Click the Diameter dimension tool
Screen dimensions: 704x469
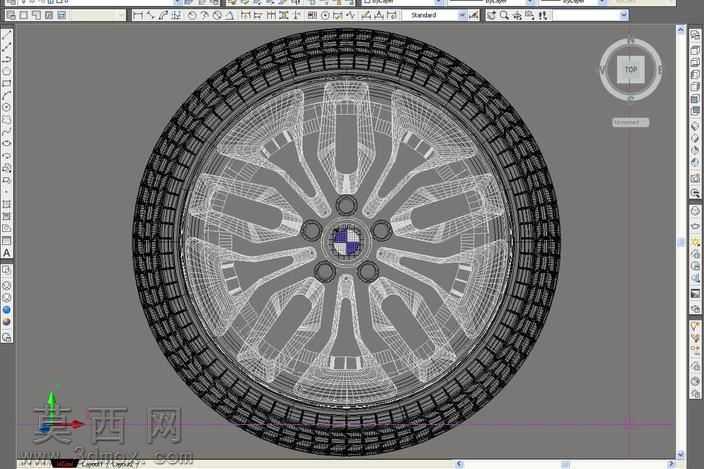tap(217, 15)
